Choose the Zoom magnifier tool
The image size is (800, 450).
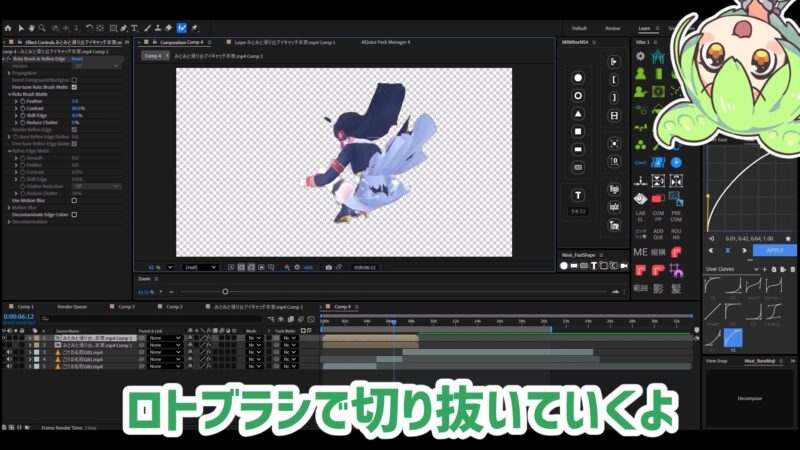pos(44,28)
